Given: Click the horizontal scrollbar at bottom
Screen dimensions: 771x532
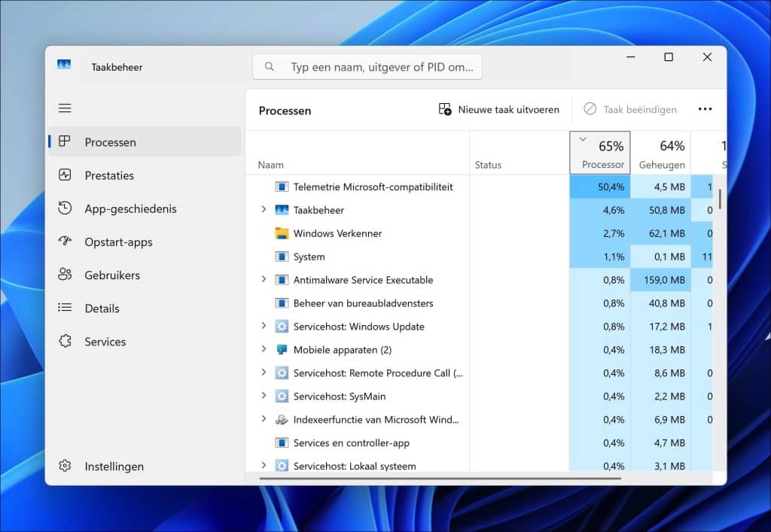Looking at the screenshot, I should [x=440, y=478].
